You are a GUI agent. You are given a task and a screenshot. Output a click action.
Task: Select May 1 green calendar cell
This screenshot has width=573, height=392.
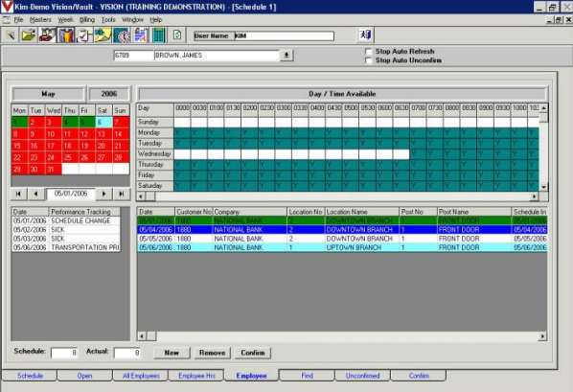[x=19, y=122]
